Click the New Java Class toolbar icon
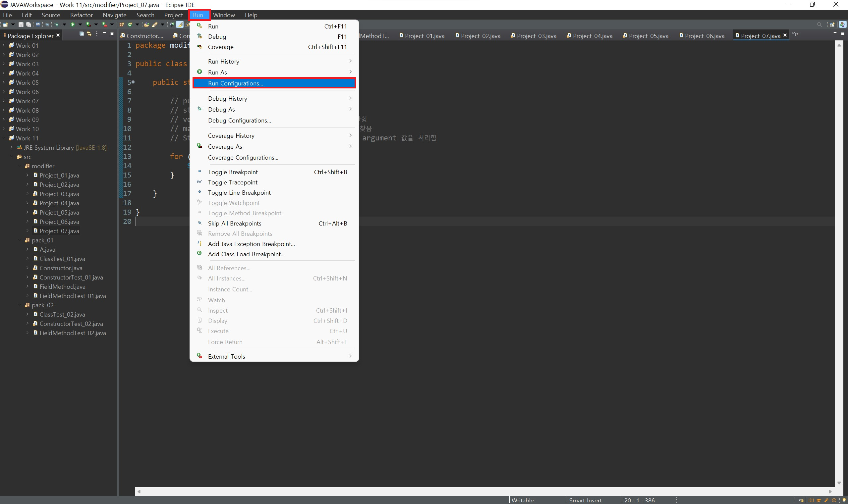Viewport: 848px width, 504px height. coord(130,25)
